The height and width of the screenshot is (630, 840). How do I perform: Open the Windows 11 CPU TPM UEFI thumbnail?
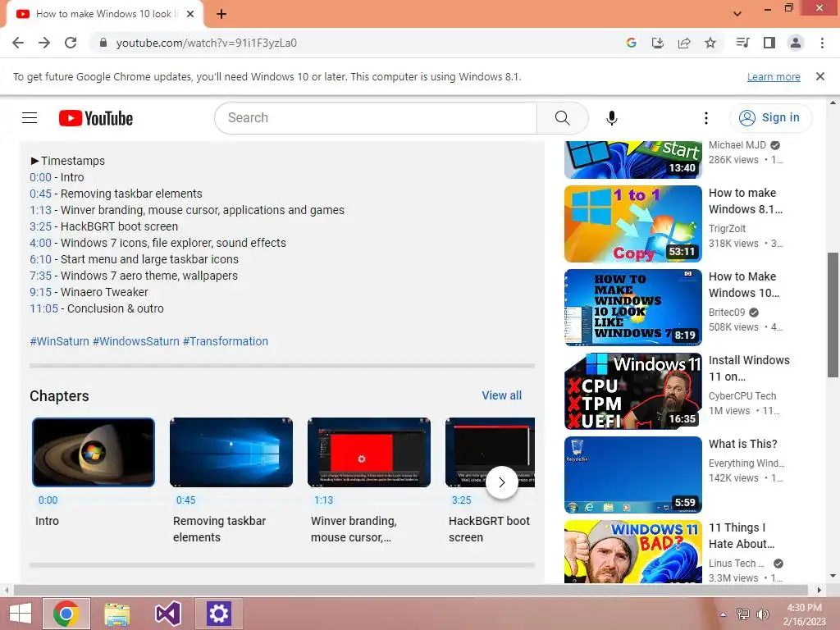point(633,391)
